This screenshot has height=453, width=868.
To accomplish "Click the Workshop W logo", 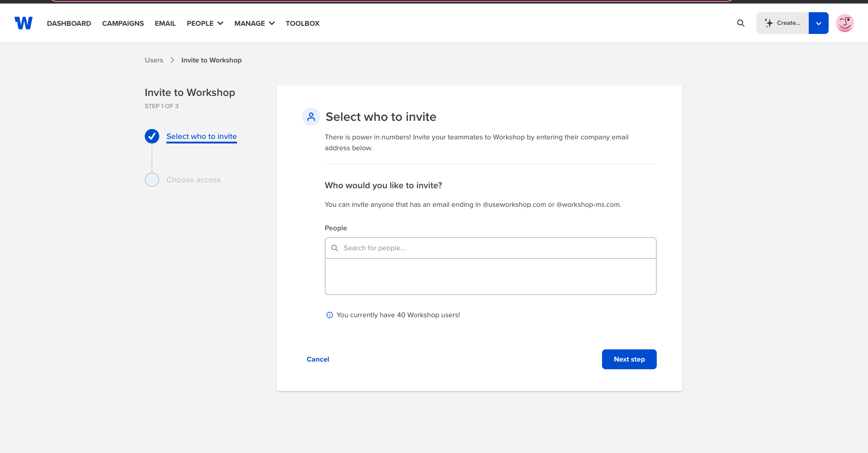I will [24, 23].
